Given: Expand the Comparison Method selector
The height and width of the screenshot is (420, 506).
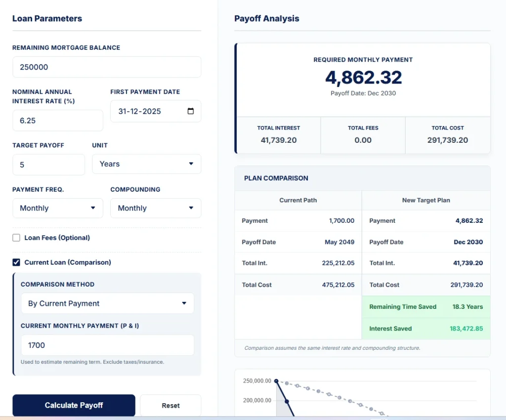Looking at the screenshot, I should [107, 303].
